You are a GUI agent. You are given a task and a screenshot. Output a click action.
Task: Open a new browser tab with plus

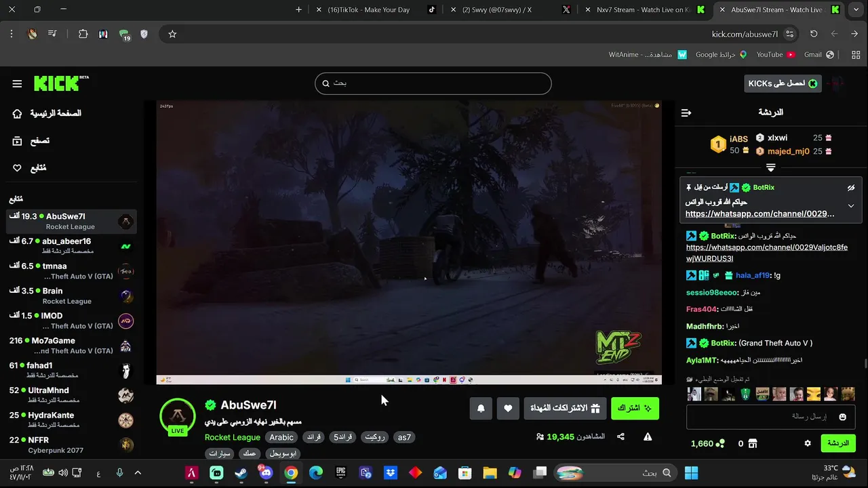pos(298,9)
